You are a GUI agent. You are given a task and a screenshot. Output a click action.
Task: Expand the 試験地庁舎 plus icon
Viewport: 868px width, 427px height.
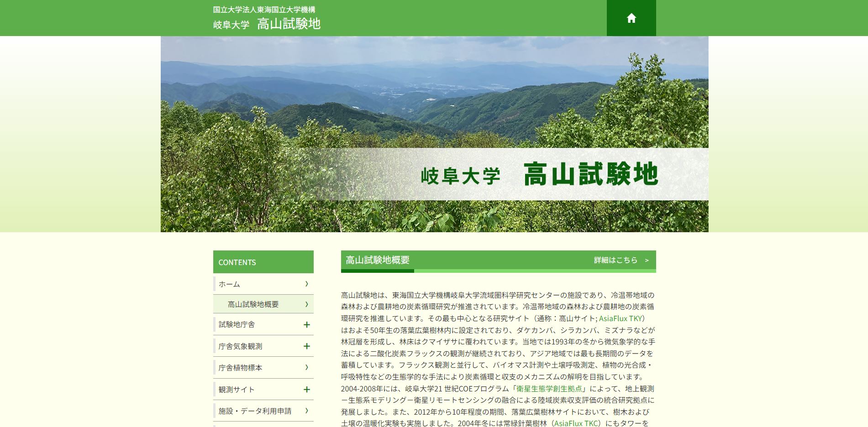point(306,325)
